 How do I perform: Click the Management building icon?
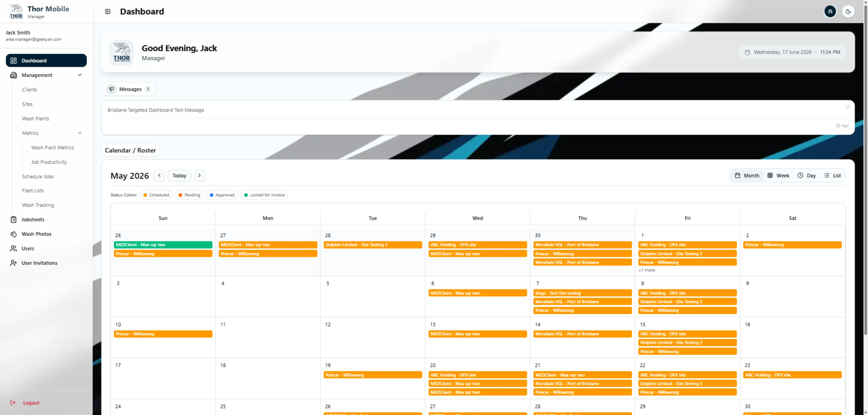tap(14, 75)
